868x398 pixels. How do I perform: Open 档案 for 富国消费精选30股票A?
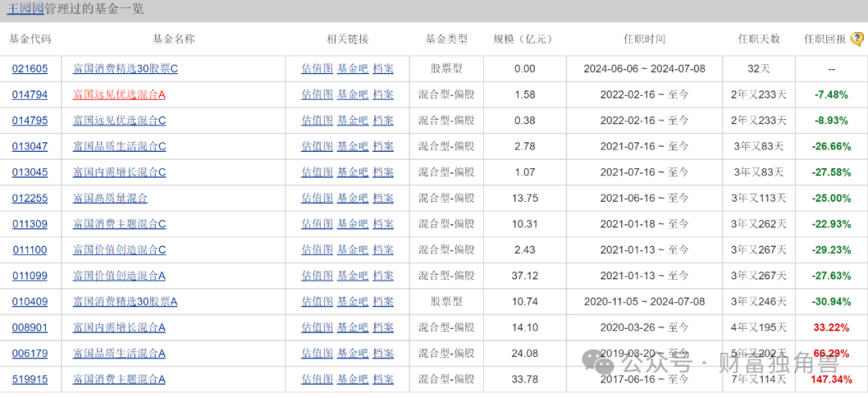pyautogui.click(x=383, y=302)
